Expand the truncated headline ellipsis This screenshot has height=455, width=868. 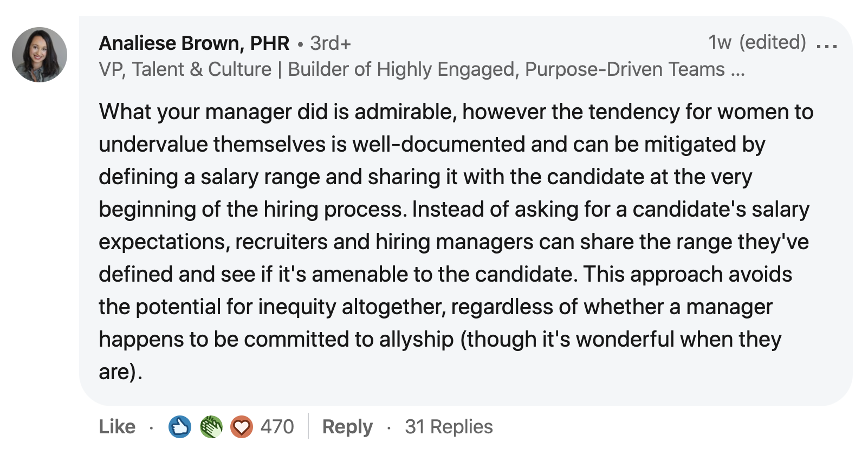click(737, 70)
